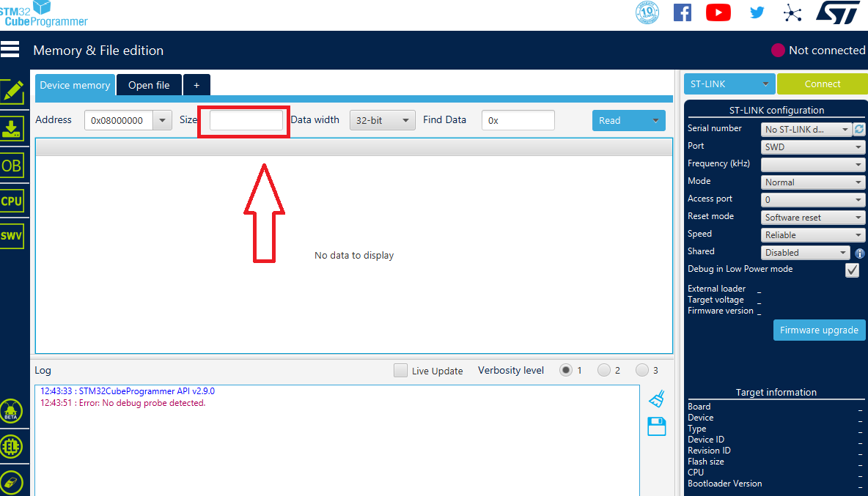Viewport: 868px width, 496px height.
Task: Open the YouTube link icon
Action: click(x=718, y=12)
